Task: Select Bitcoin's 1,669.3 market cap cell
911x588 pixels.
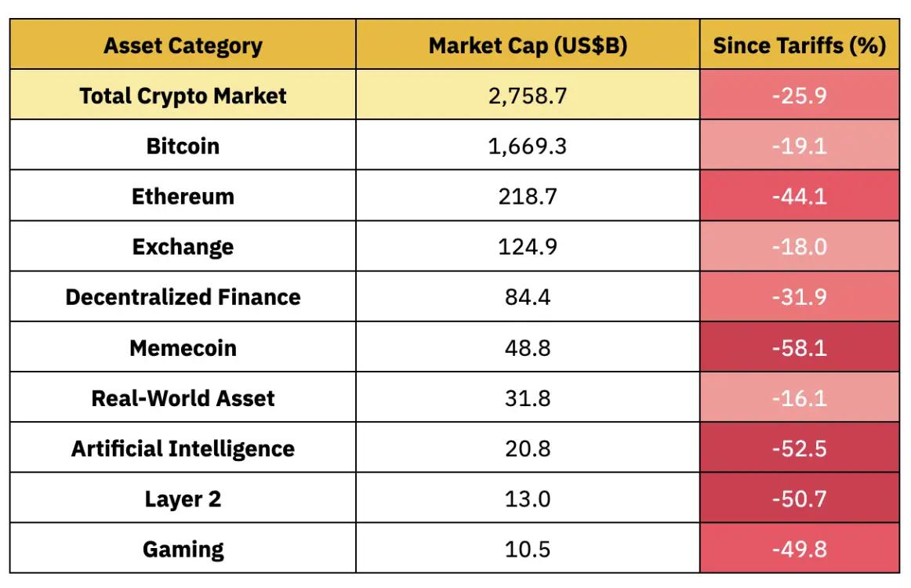Action: point(528,146)
